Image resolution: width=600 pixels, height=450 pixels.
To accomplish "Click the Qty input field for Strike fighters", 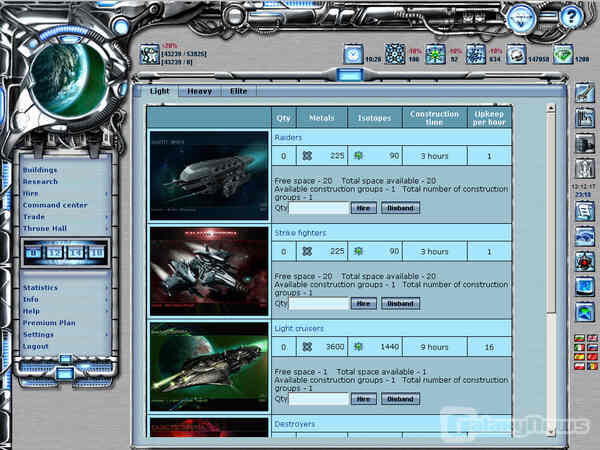I will click(318, 303).
